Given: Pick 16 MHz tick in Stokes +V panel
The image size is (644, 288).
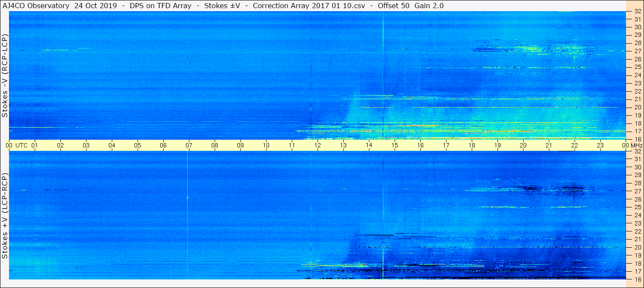Looking at the screenshot, I should tap(637, 279).
